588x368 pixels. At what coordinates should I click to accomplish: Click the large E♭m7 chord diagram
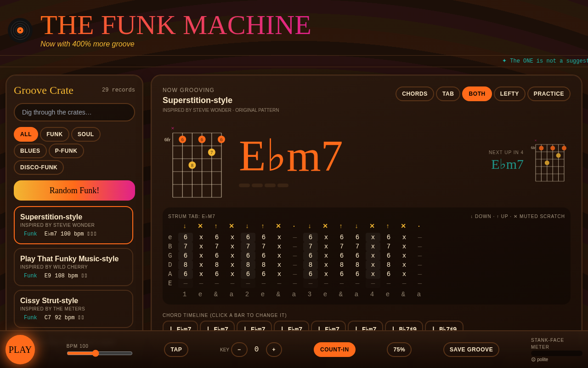[x=195, y=162]
